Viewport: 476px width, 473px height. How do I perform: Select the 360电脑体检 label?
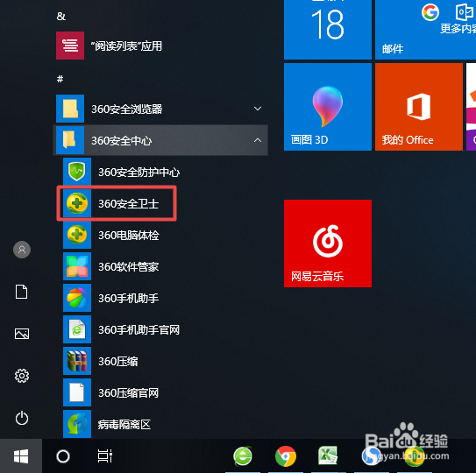click(x=128, y=235)
